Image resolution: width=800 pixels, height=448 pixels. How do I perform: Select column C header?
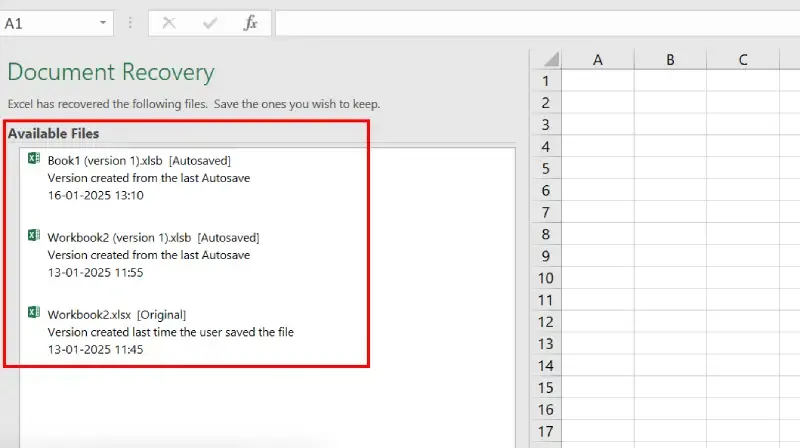743,60
